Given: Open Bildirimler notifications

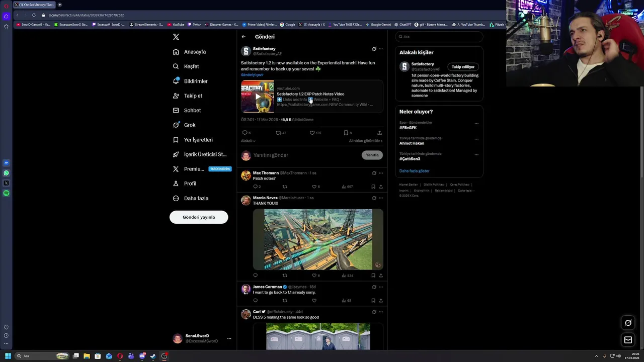Looking at the screenshot, I should tap(190, 81).
